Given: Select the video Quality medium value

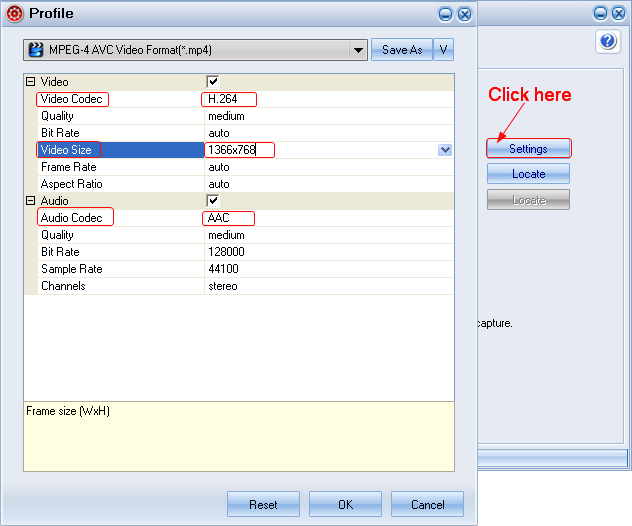Looking at the screenshot, I should pyautogui.click(x=226, y=116).
